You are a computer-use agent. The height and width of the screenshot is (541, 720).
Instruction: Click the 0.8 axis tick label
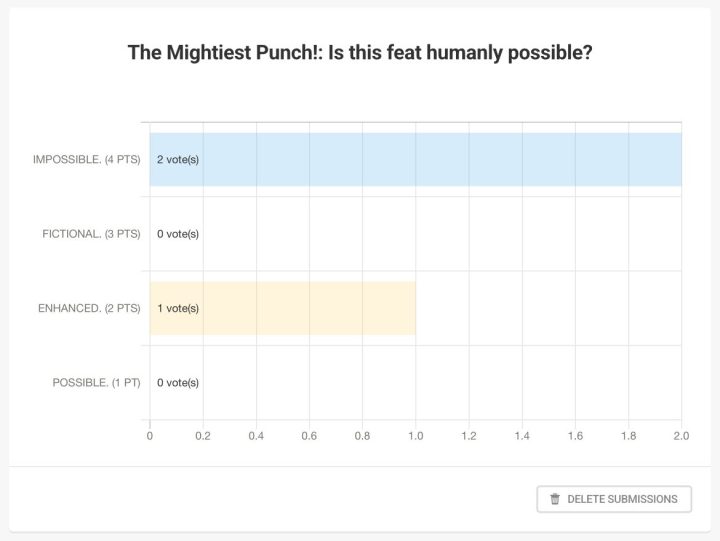pos(362,436)
